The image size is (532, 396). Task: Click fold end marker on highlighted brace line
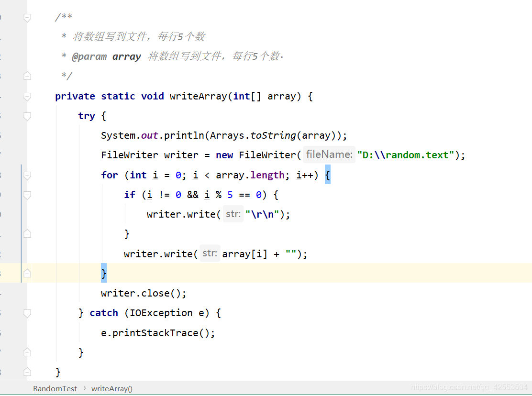click(x=27, y=273)
